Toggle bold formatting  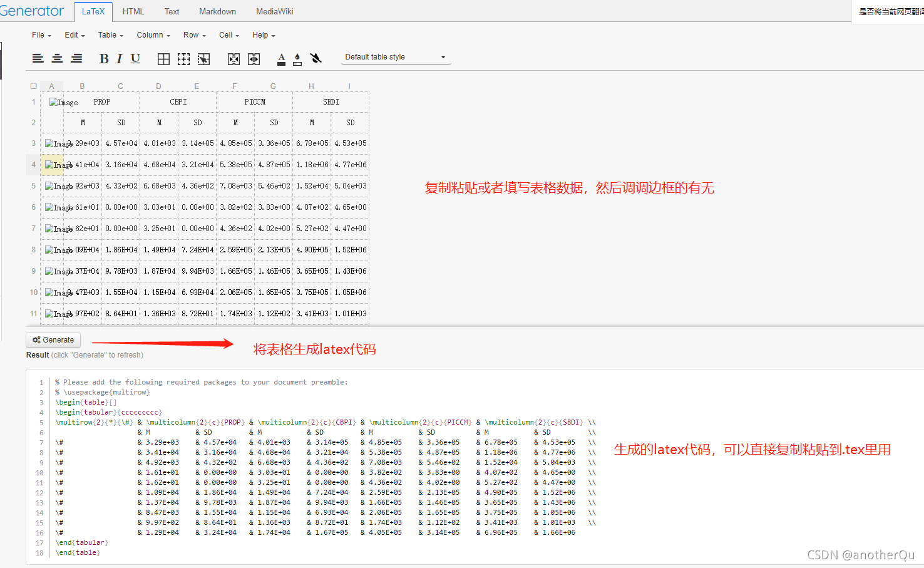tap(104, 58)
